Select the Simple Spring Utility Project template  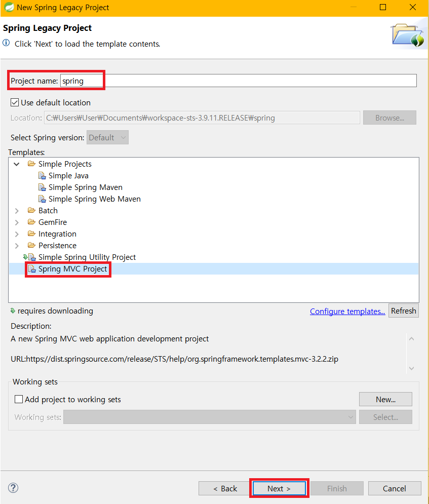(x=87, y=257)
